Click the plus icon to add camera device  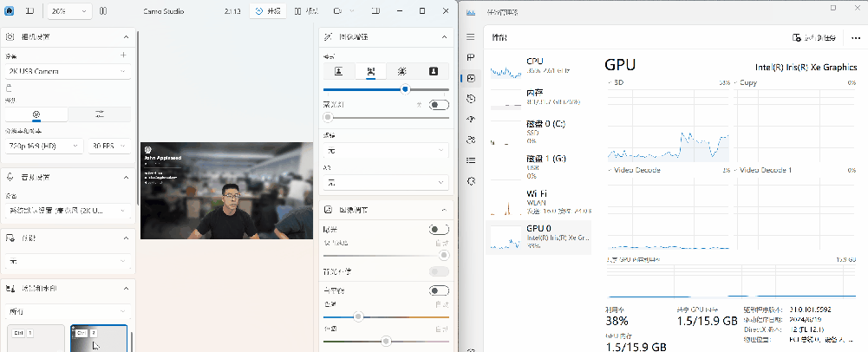click(x=123, y=55)
